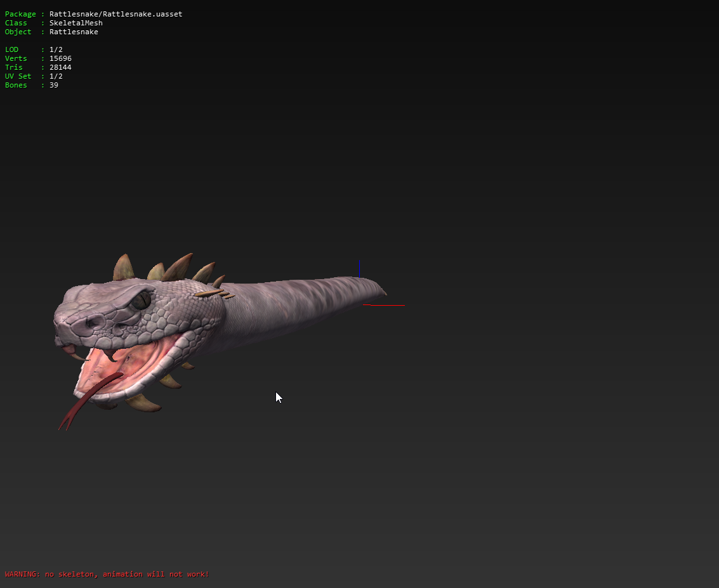
Task: Click the Tris count 28144
Action: (x=60, y=67)
